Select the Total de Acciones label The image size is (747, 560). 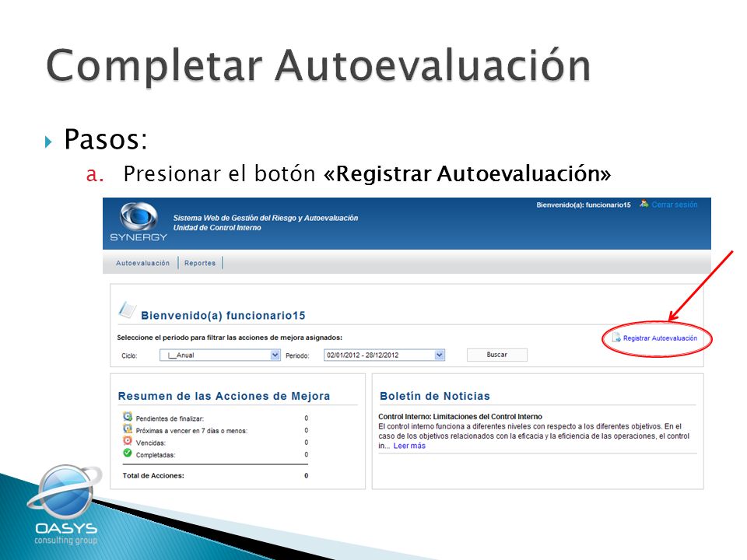tap(153, 475)
